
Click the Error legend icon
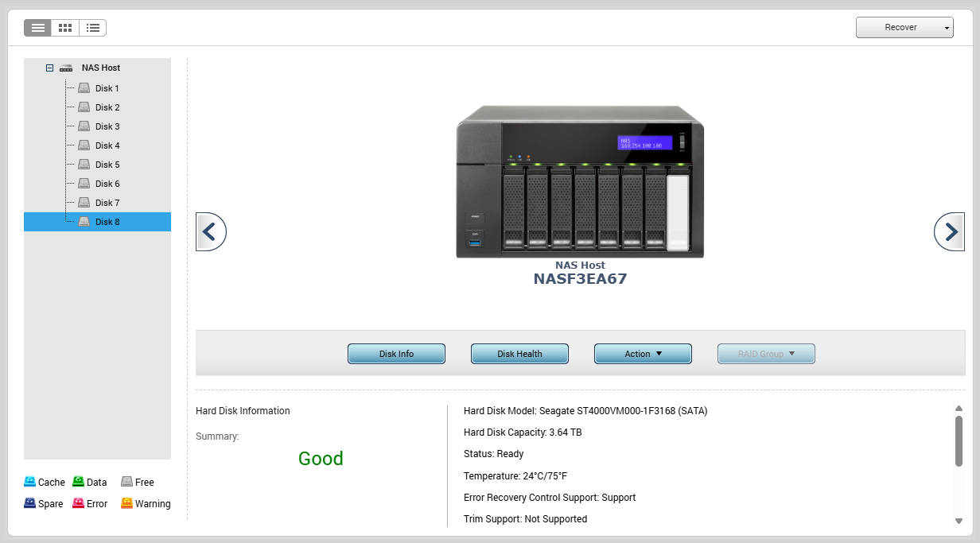[x=79, y=503]
